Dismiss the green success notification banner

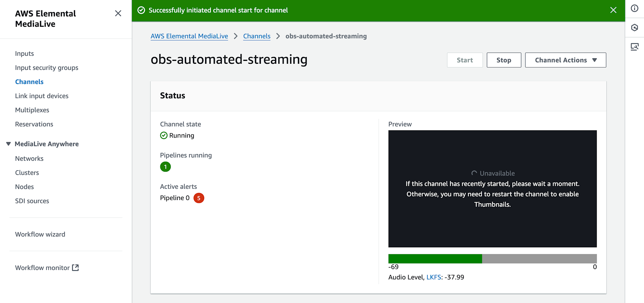click(613, 10)
